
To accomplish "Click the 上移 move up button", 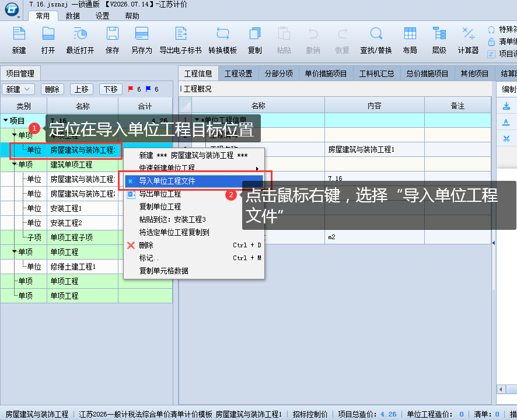I will (82, 89).
